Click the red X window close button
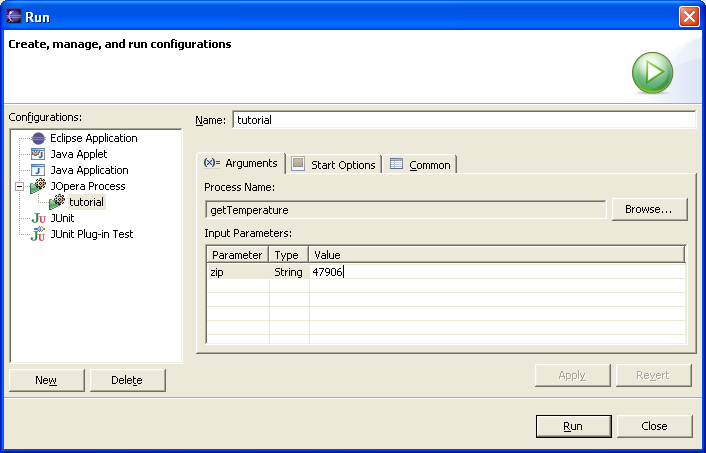The image size is (706, 453). (x=689, y=17)
